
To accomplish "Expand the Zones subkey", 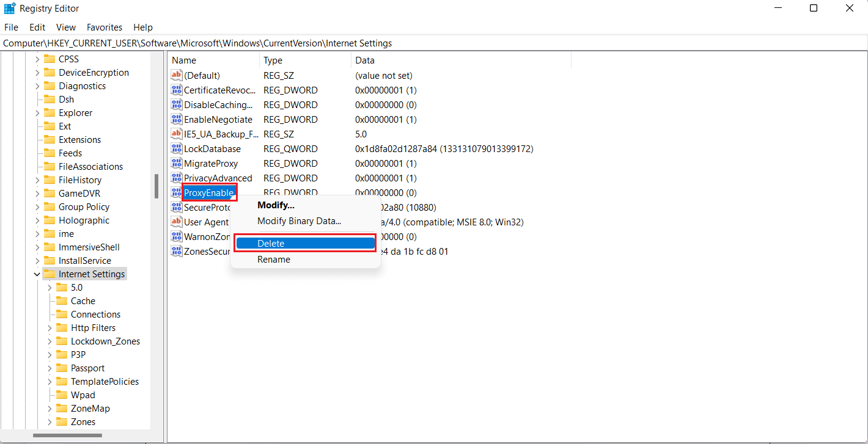I will pyautogui.click(x=50, y=421).
